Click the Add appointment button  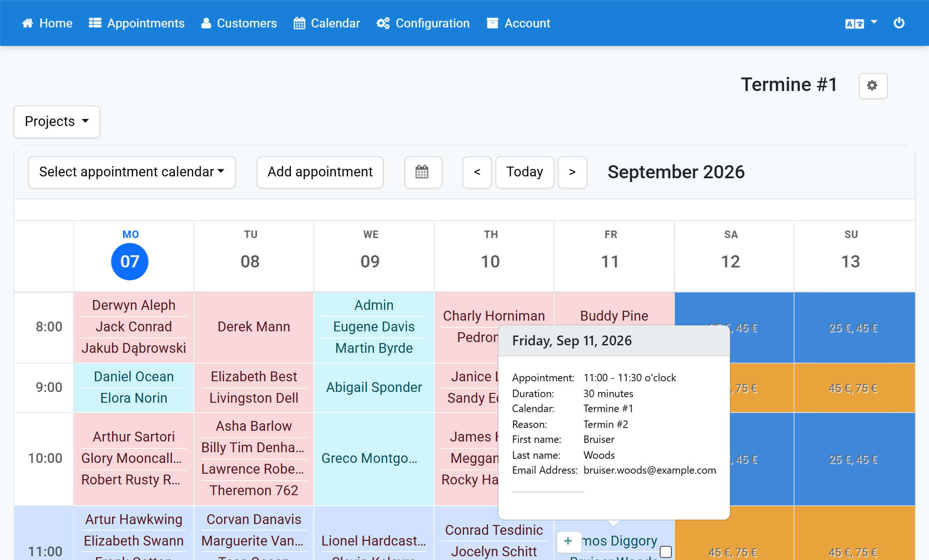click(x=320, y=172)
